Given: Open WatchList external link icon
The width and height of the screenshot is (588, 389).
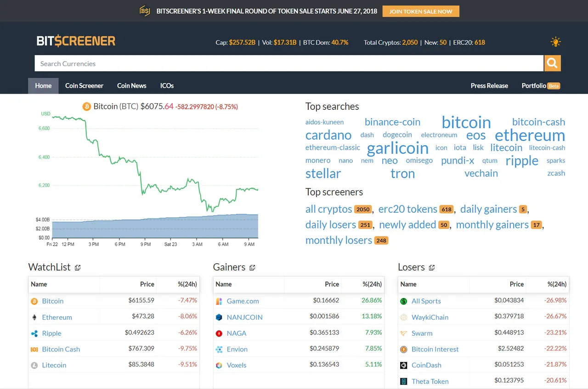Looking at the screenshot, I should click(x=78, y=267).
